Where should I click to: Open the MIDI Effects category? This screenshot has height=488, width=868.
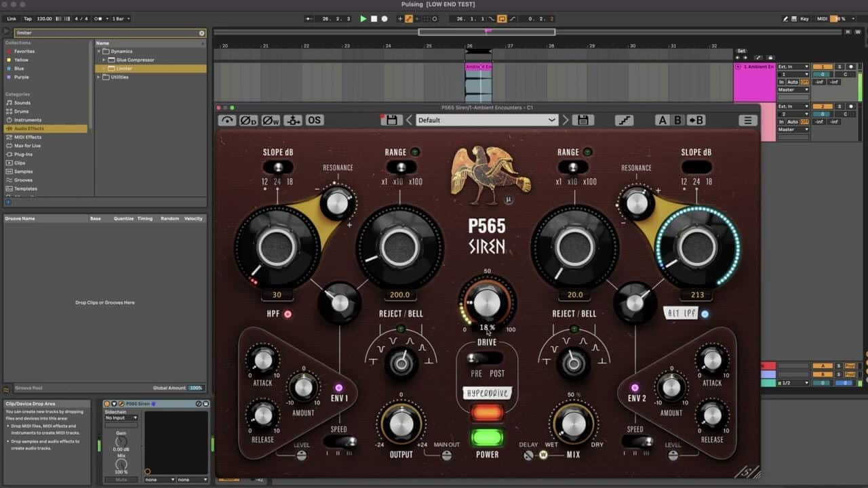[27, 137]
